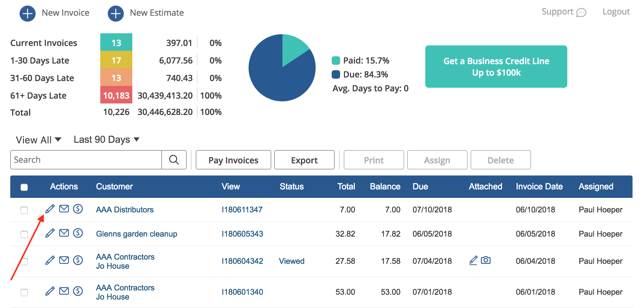Image resolution: width=644 pixels, height=308 pixels.
Task: Open the View All filter dropdown
Action: 38,140
